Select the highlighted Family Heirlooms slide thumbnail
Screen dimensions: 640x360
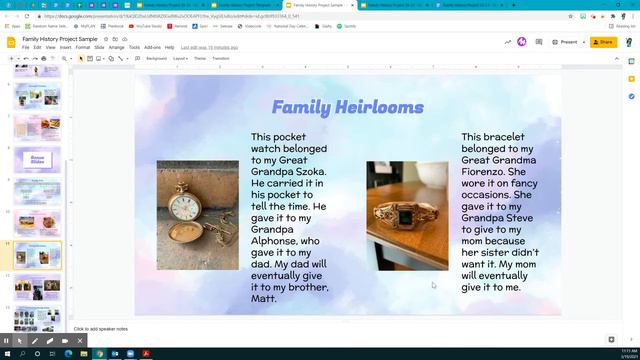[x=38, y=256]
